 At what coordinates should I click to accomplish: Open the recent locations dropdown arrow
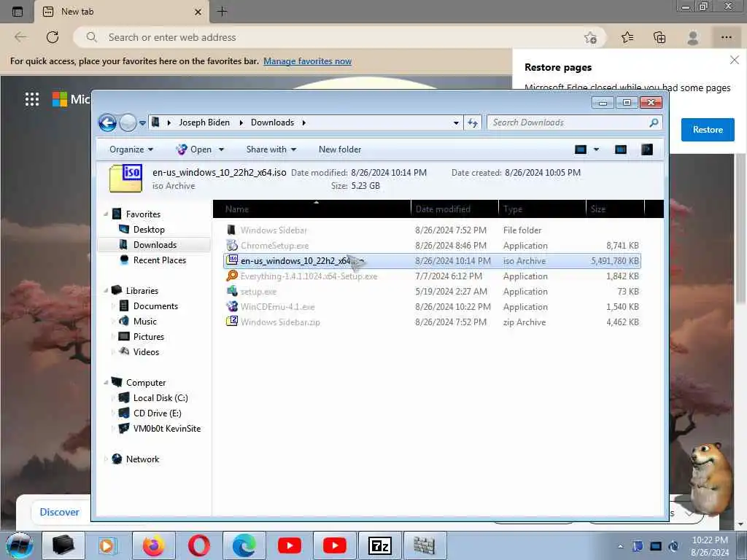pos(142,123)
